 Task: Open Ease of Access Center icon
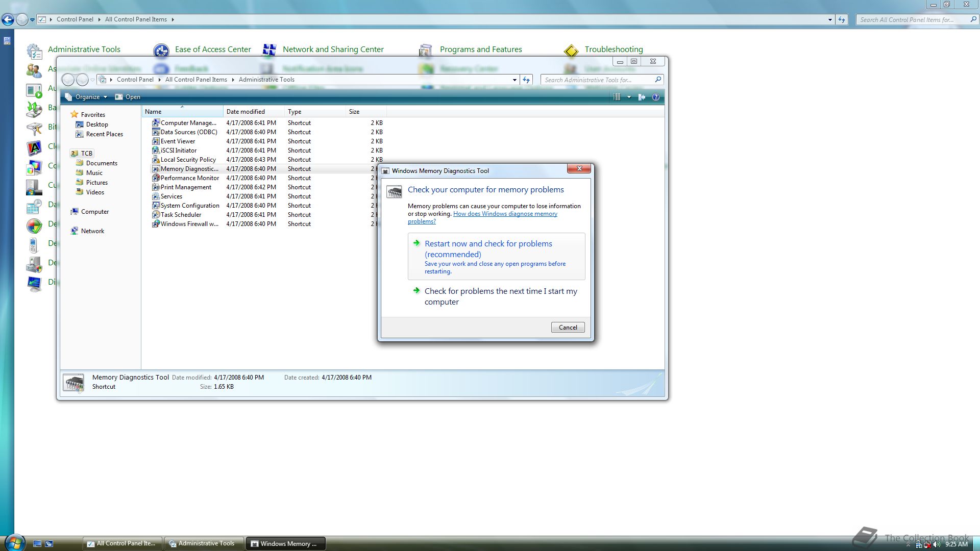click(x=161, y=50)
